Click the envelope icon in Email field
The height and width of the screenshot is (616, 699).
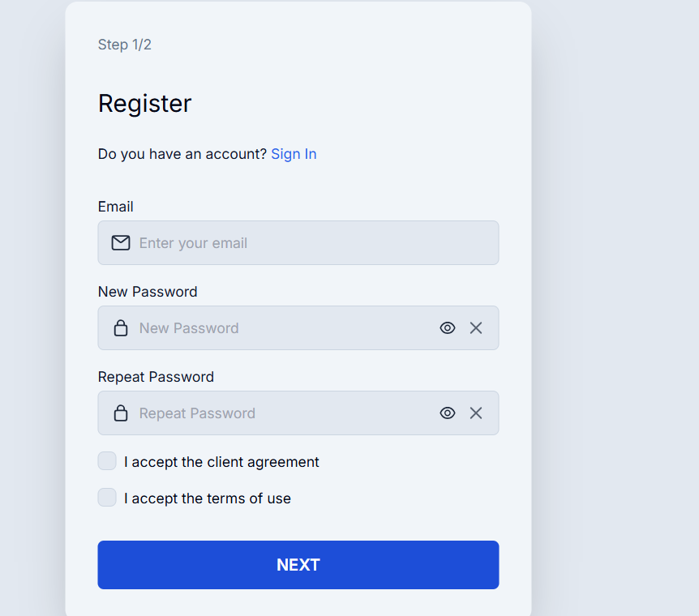coord(120,243)
